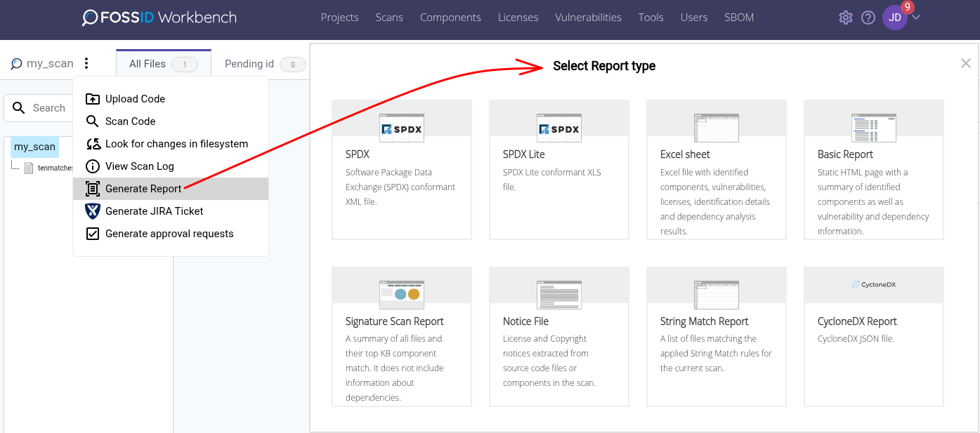Viewport: 980px width, 433px height.
Task: Click the JD user avatar
Action: (895, 18)
